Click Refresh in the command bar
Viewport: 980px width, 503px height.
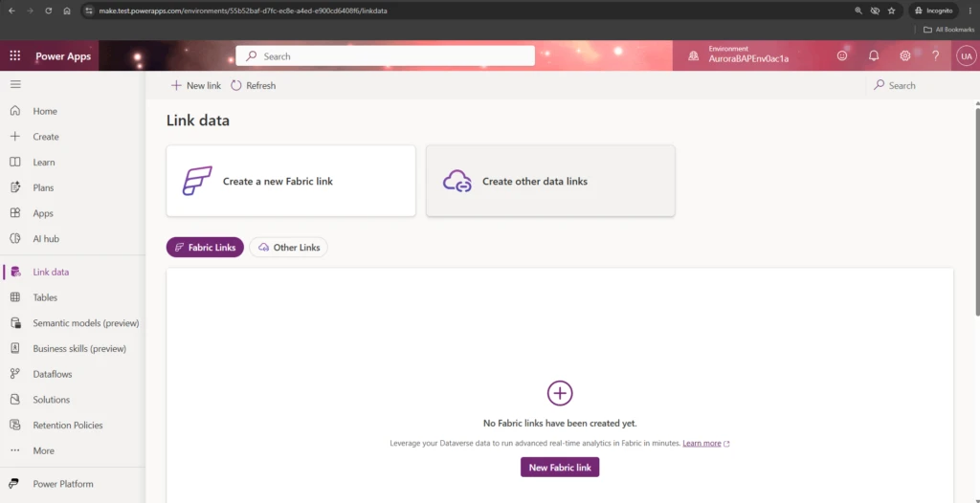[253, 86]
